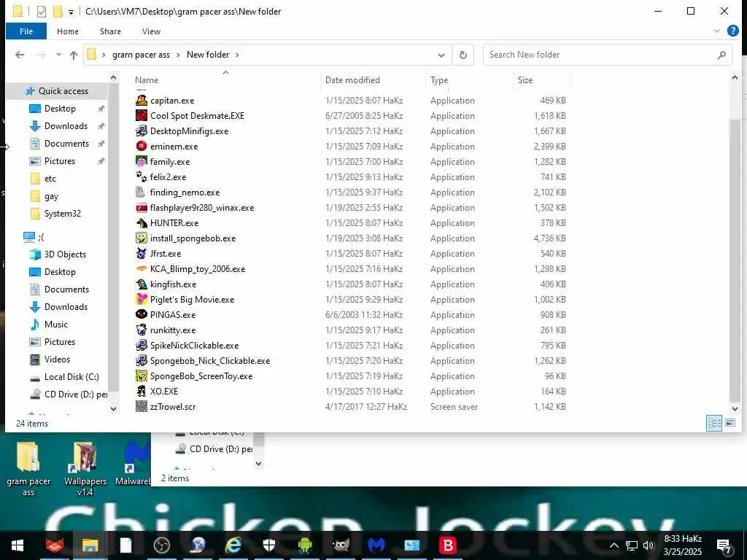Screen dimensions: 747x560
Task: Go back to previous folder
Action: pyautogui.click(x=20, y=55)
